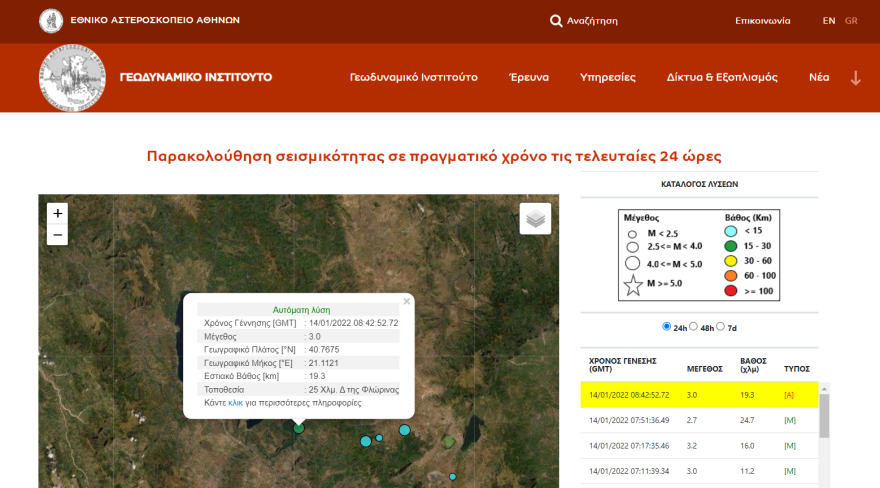Click the ΧΡΟΝΟΣ ΓΕΝΕΣΗΣ (GMT) column header

(x=622, y=365)
